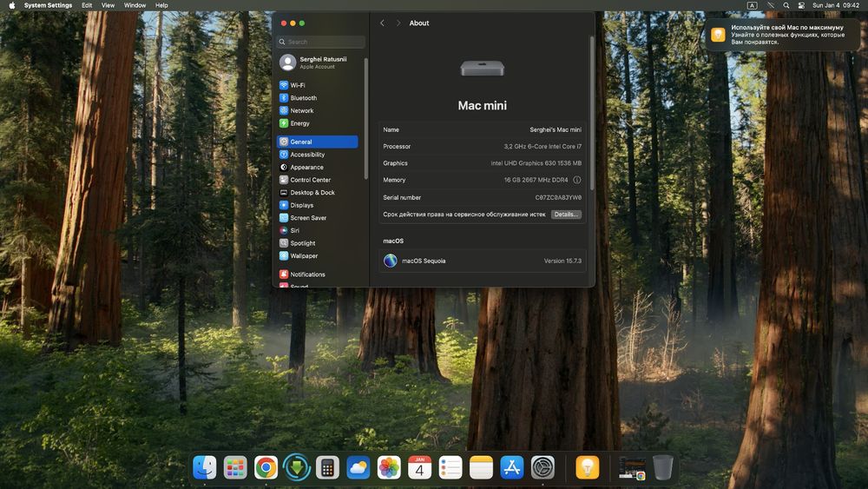Show memory details via the info icon
Viewport: 868px width, 489px height.
point(577,180)
